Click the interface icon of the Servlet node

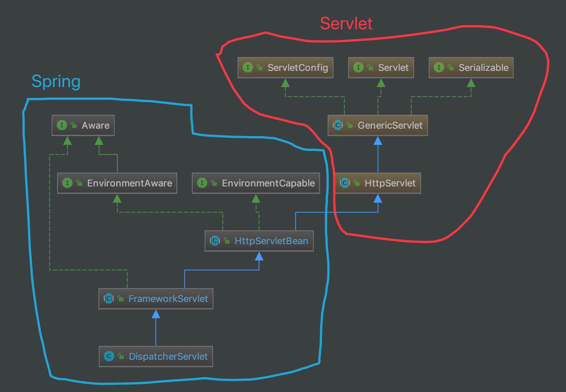click(358, 67)
